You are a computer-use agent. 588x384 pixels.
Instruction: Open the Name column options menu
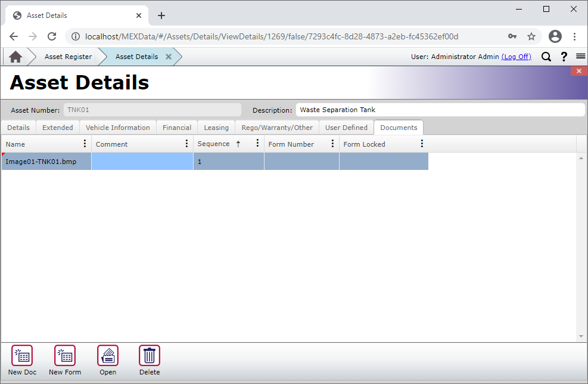point(85,143)
